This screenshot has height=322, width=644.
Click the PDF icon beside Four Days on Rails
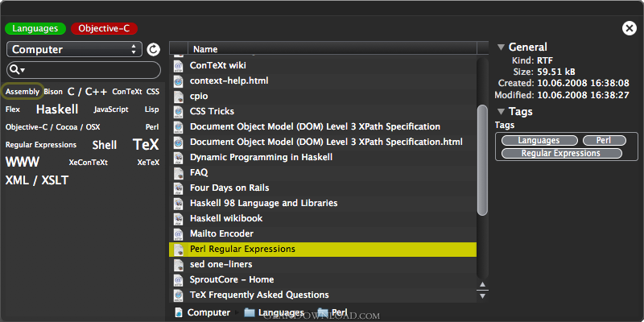[x=178, y=188]
